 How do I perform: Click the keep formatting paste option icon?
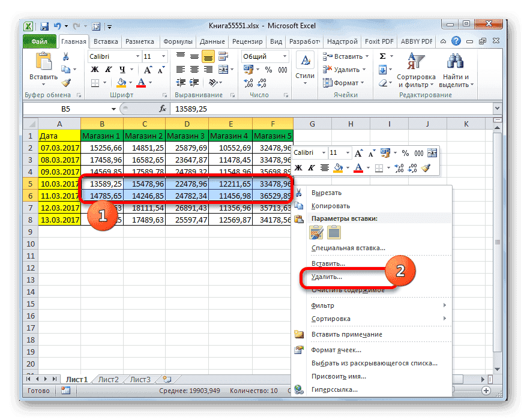pyautogui.click(x=316, y=232)
